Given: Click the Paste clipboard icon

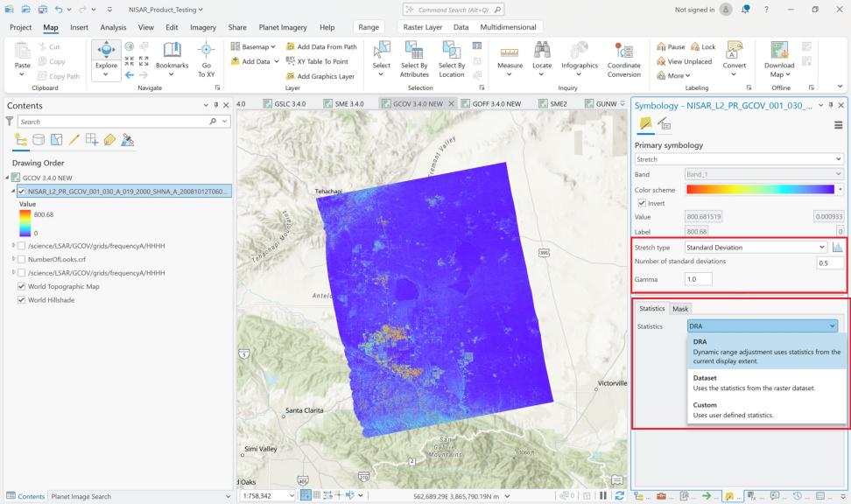Looking at the screenshot, I should [22, 51].
